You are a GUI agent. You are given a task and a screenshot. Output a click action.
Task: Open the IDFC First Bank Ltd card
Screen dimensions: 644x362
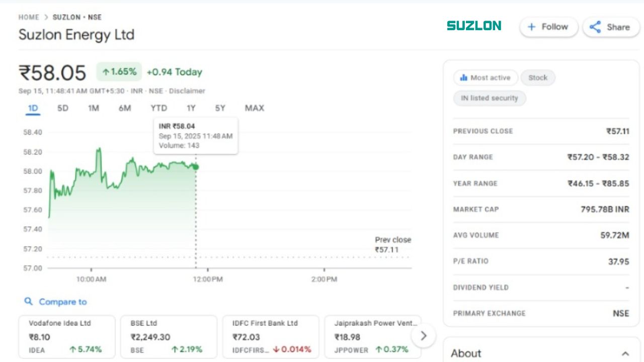point(271,336)
